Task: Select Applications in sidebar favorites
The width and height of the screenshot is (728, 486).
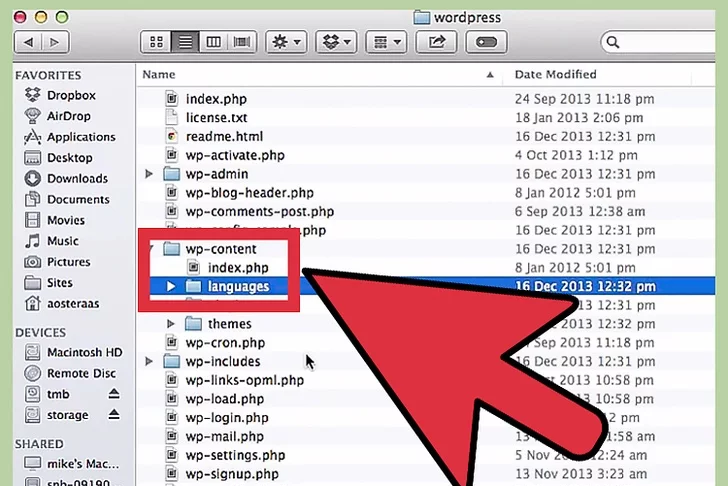Action: click(81, 137)
